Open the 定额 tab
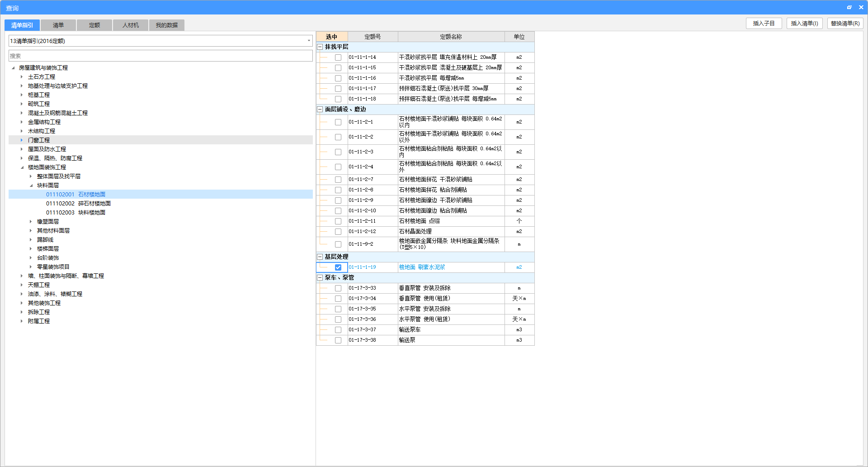The width and height of the screenshot is (868, 467). pyautogui.click(x=94, y=25)
